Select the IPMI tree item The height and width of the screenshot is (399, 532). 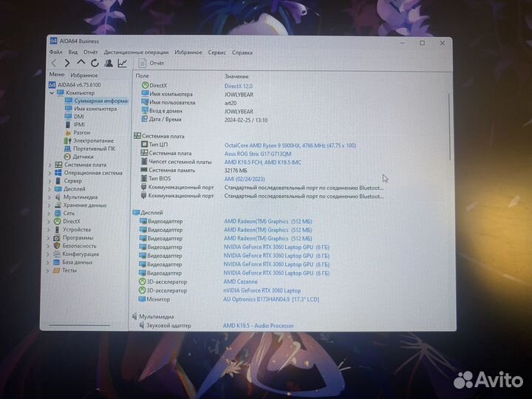(x=75, y=125)
